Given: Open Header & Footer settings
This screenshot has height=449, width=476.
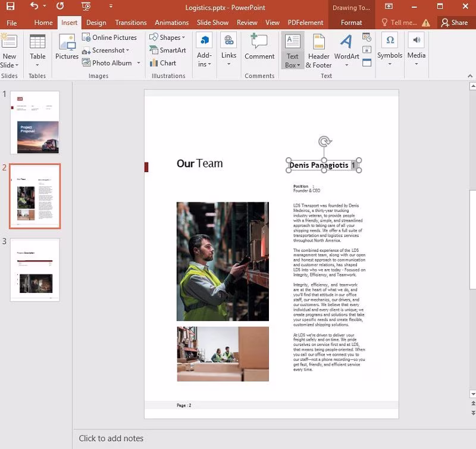Looking at the screenshot, I should (x=319, y=50).
